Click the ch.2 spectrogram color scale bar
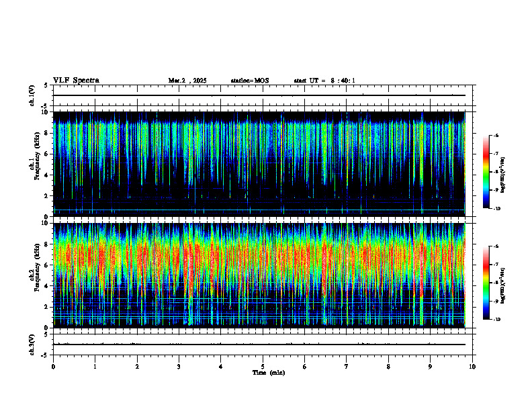The height and width of the screenshot is (411, 532). coord(486,283)
